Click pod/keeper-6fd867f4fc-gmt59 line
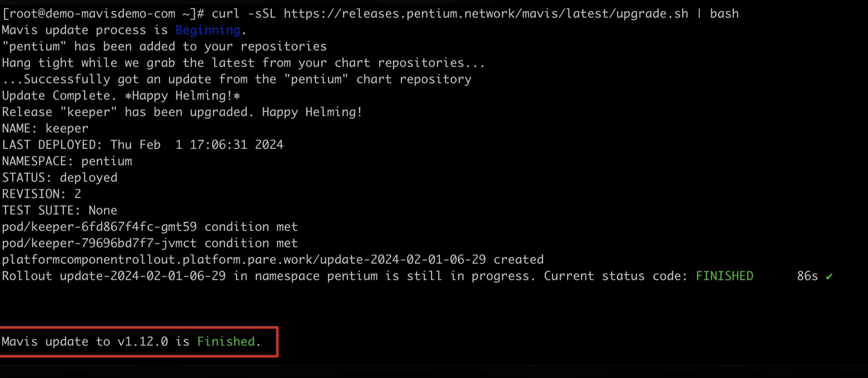The height and width of the screenshot is (378, 868). coord(150,227)
